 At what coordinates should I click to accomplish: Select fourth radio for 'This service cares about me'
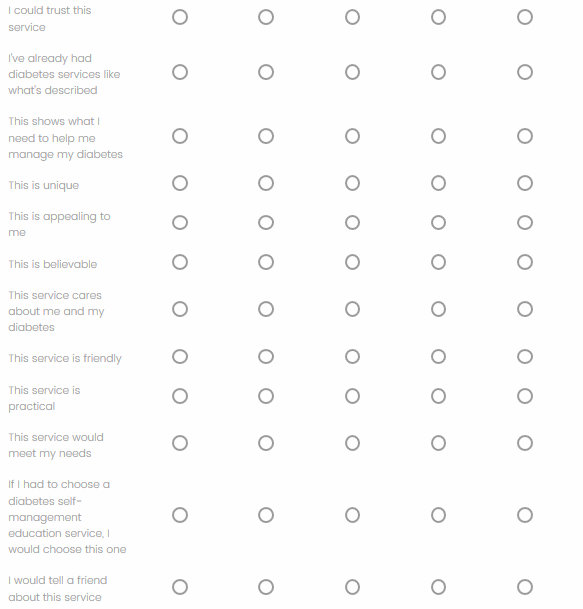point(438,310)
